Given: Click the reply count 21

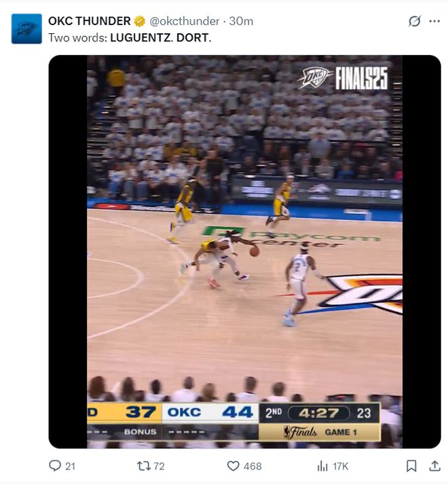Looking at the screenshot, I should click(x=70, y=466).
